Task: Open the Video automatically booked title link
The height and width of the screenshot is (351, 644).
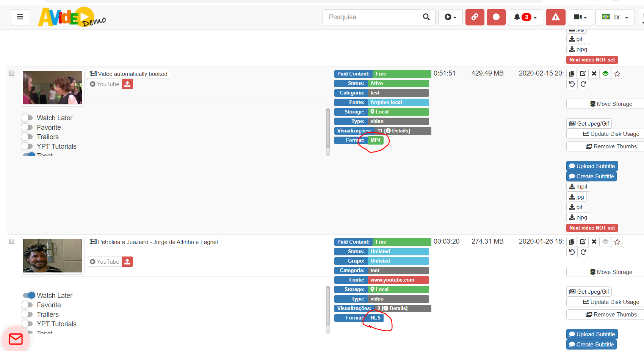Action: pos(128,74)
